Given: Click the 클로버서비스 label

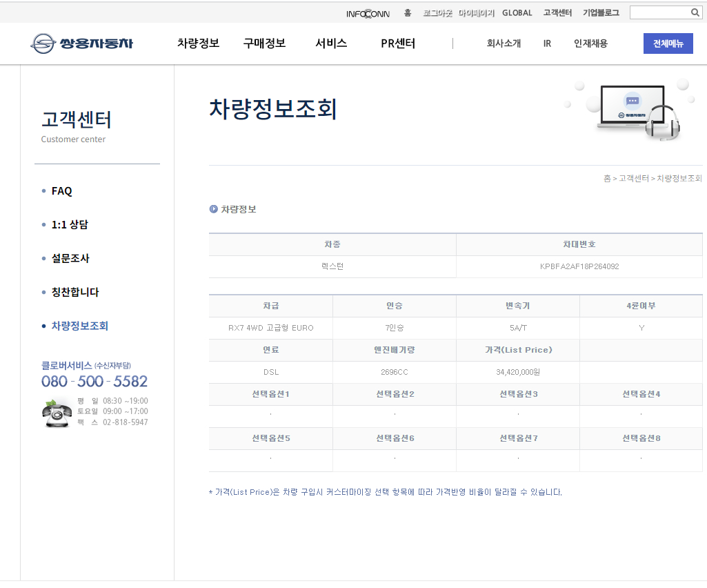Looking at the screenshot, I should (67, 365).
